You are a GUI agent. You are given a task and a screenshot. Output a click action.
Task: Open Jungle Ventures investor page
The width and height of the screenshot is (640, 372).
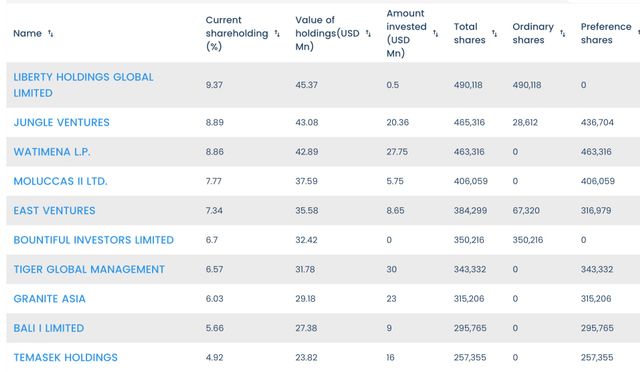coord(62,123)
